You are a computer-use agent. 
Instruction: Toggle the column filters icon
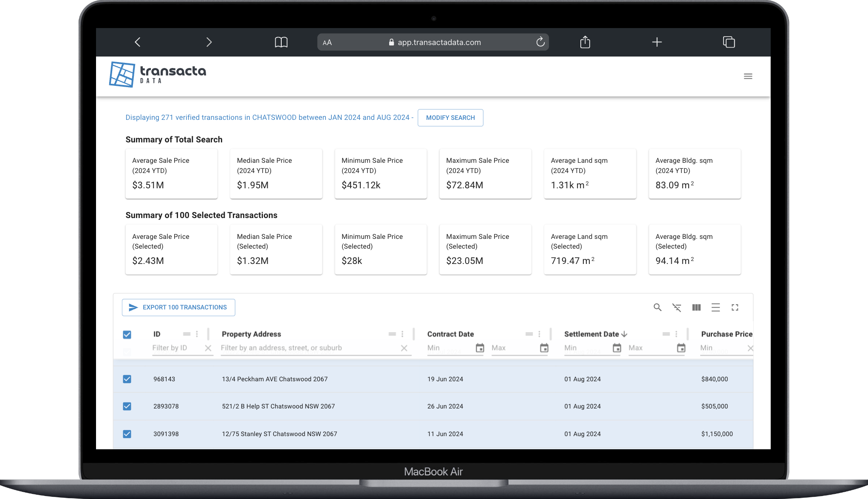[677, 307]
